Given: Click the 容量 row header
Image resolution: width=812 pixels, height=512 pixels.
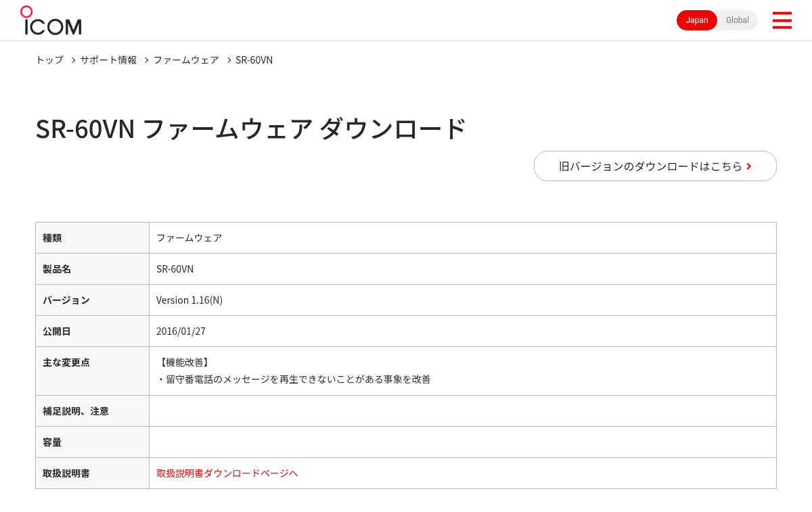Looking at the screenshot, I should (x=92, y=442).
